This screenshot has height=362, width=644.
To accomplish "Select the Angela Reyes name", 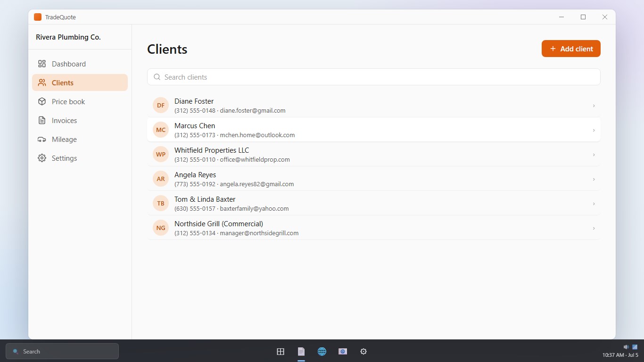I will click(x=195, y=175).
